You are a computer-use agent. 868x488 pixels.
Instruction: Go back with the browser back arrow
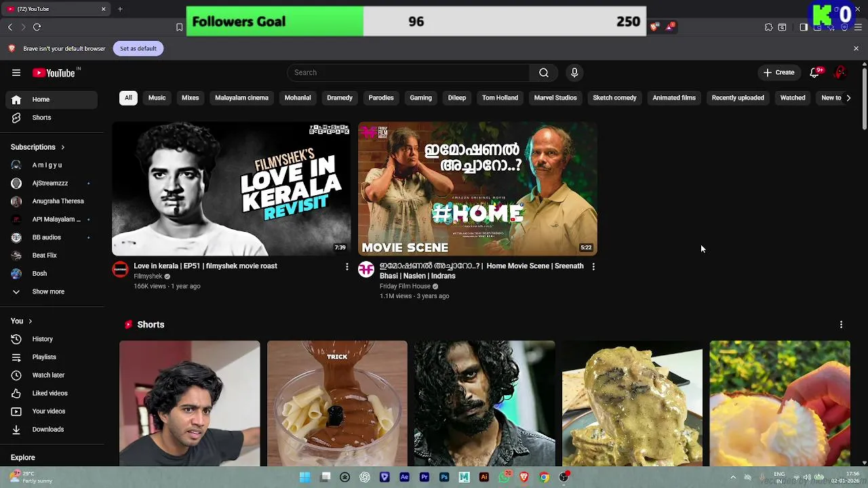pos(9,27)
